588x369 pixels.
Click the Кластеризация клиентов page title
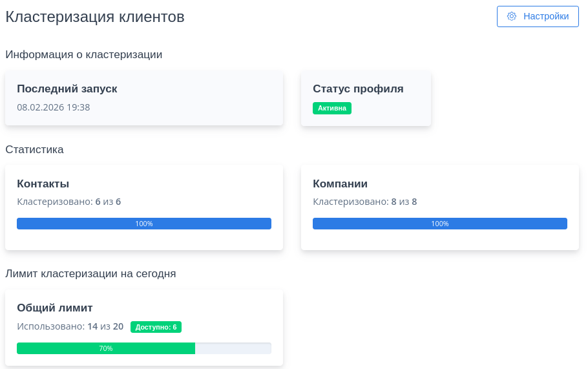pos(95,17)
